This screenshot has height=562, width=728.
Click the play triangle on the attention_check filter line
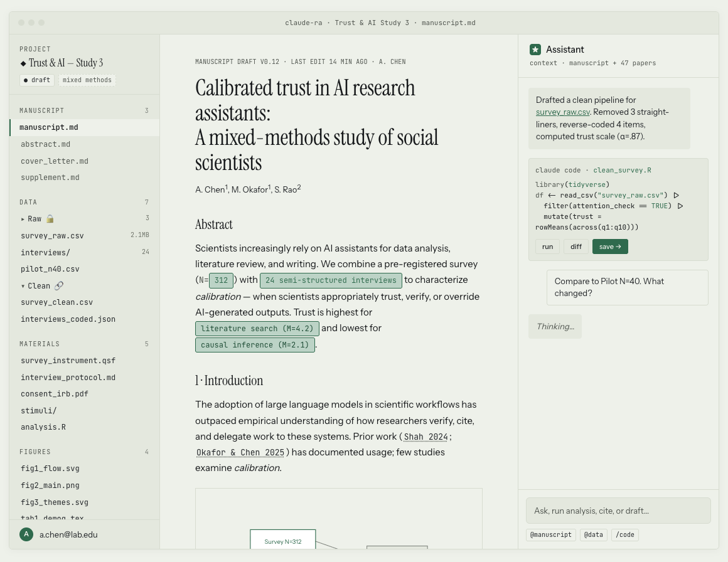pos(680,206)
